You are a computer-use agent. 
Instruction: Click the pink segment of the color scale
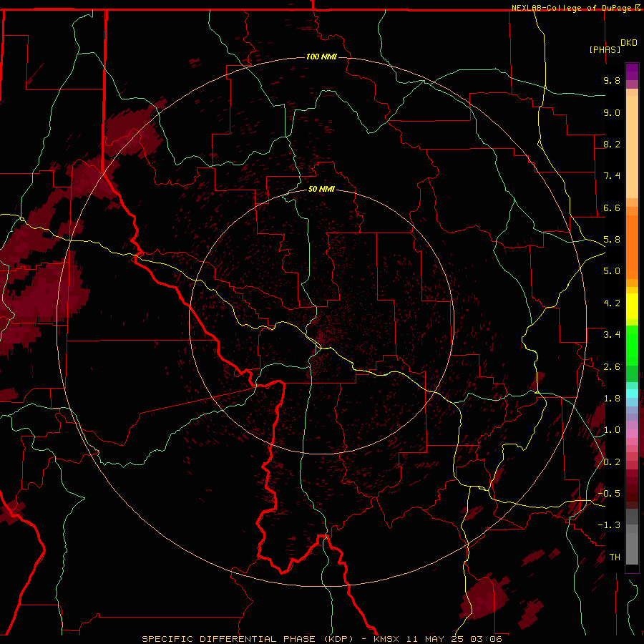[x=632, y=434]
